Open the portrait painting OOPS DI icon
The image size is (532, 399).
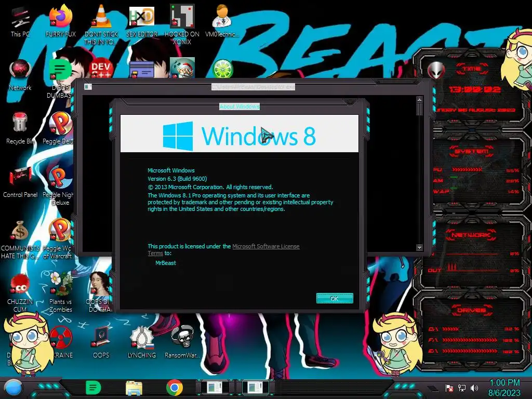coord(99,292)
